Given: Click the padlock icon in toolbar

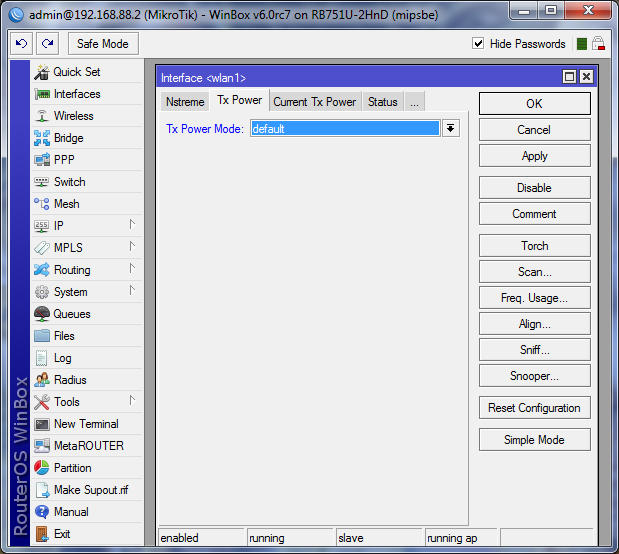Looking at the screenshot, I should pyautogui.click(x=598, y=43).
